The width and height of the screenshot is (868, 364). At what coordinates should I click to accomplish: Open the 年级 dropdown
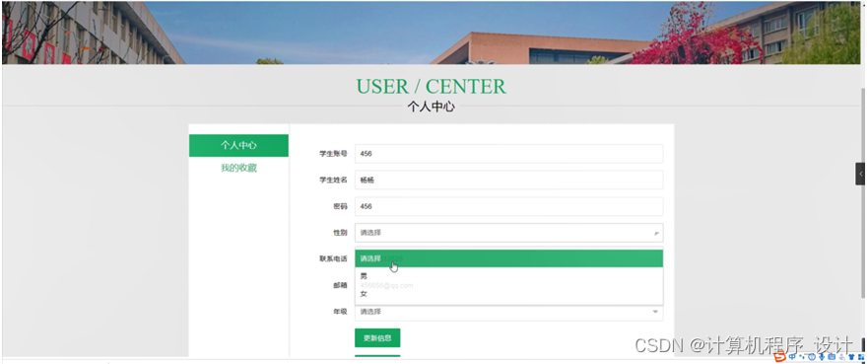tap(508, 312)
